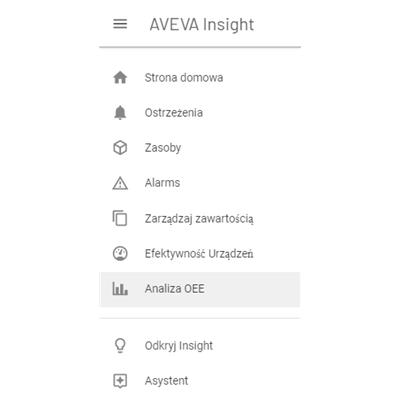This screenshot has width=400, height=400.
Task: Open Ostrzeżenia menu entry
Action: [x=200, y=113]
